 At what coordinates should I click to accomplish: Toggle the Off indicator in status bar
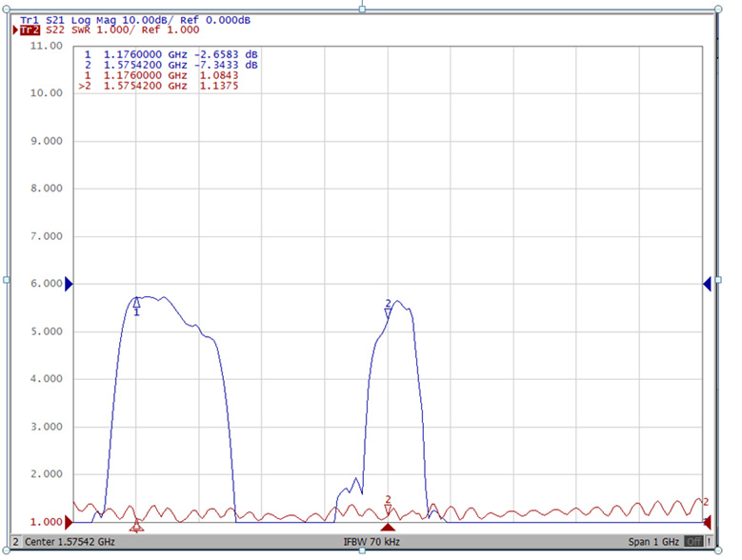click(692, 542)
